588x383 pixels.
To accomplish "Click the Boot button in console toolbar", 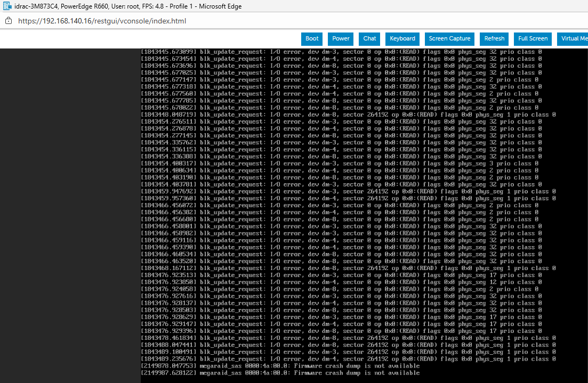I will pos(312,39).
